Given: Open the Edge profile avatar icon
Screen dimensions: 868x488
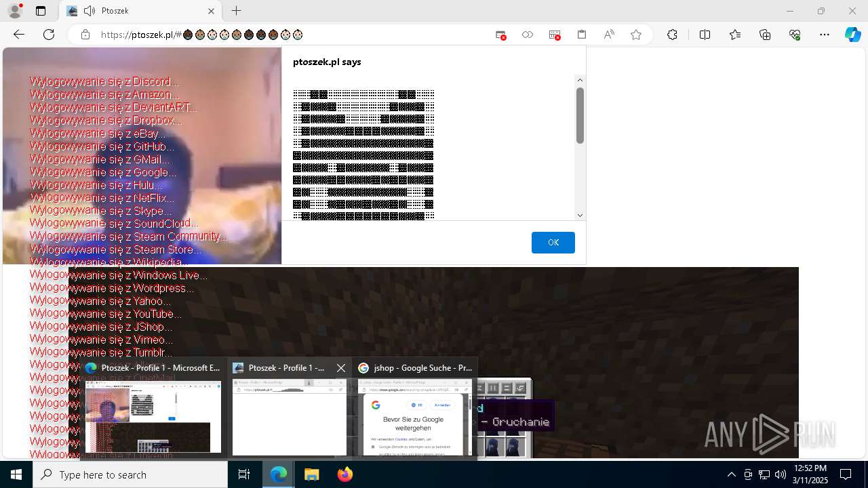Looking at the screenshot, I should click(14, 11).
